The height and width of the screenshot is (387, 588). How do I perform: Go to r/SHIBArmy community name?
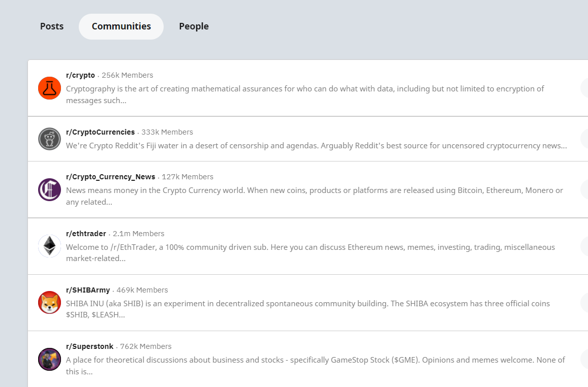pyautogui.click(x=88, y=291)
